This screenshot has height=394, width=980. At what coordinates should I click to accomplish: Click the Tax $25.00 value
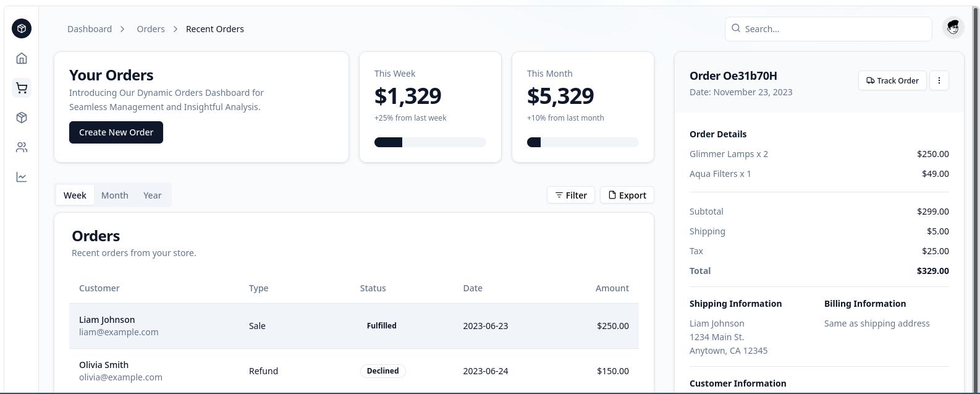pyautogui.click(x=936, y=251)
